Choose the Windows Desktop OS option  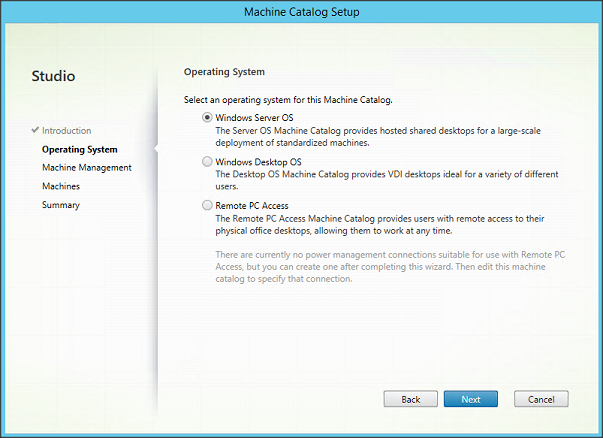pos(207,162)
